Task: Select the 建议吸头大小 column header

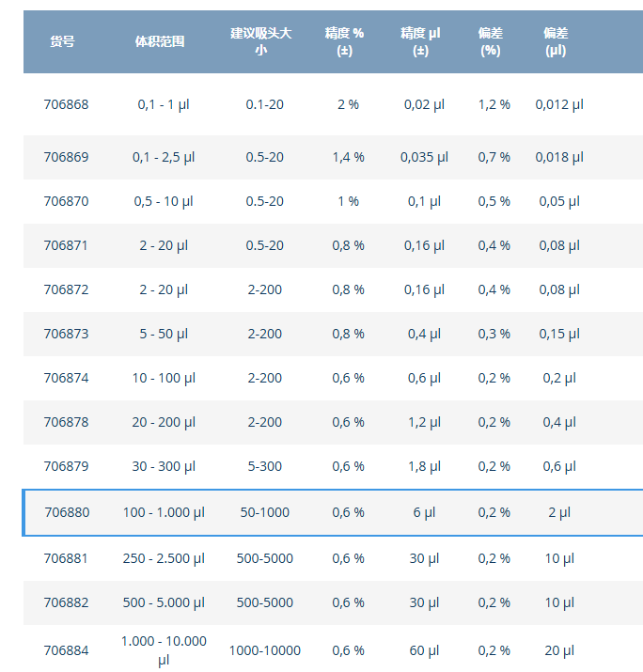Action: 263,41
